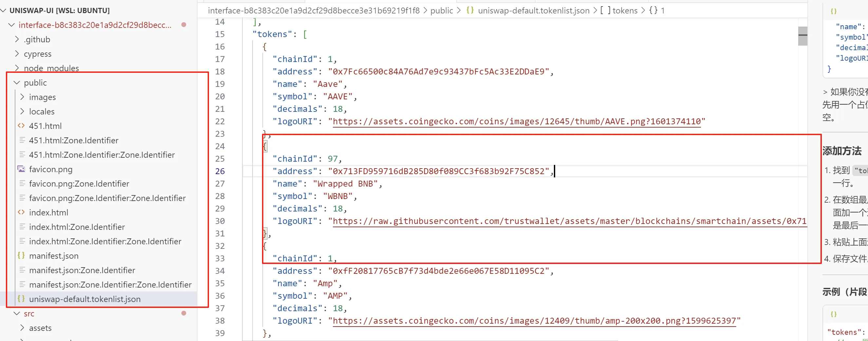Expand the .github folder
Screen dimensions: 868x341
pos(17,39)
